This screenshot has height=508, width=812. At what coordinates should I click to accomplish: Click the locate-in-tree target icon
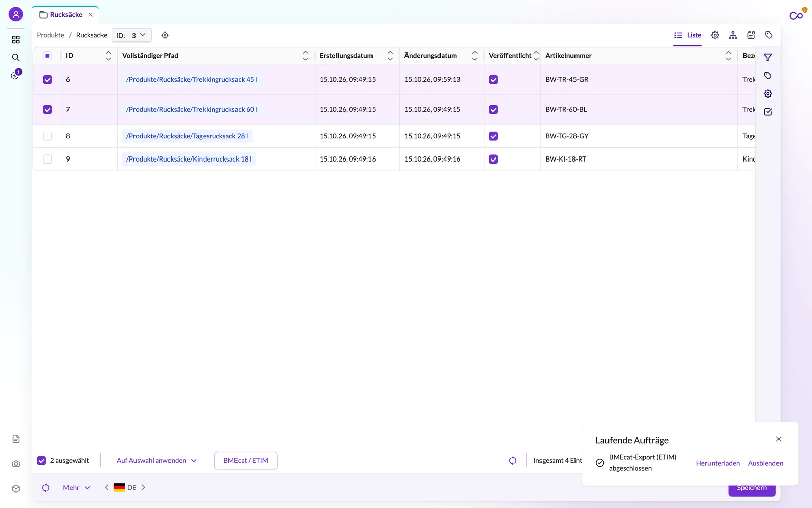pos(165,35)
